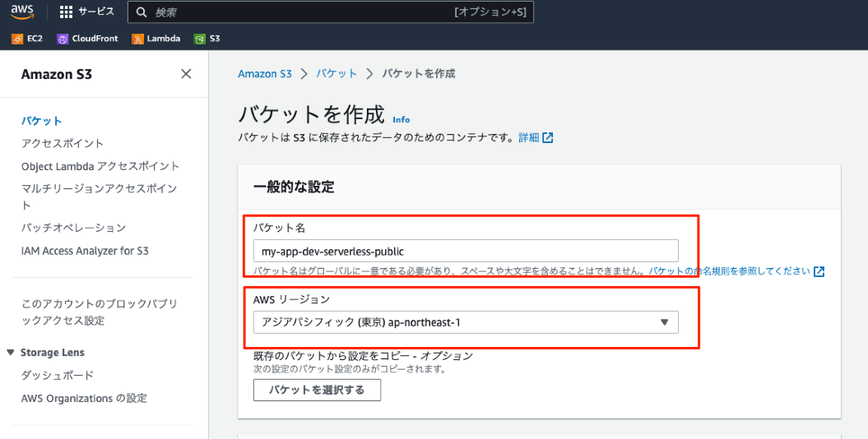Open the CloudFront shortcut icon
The width and height of the screenshot is (868, 439).
[x=63, y=39]
